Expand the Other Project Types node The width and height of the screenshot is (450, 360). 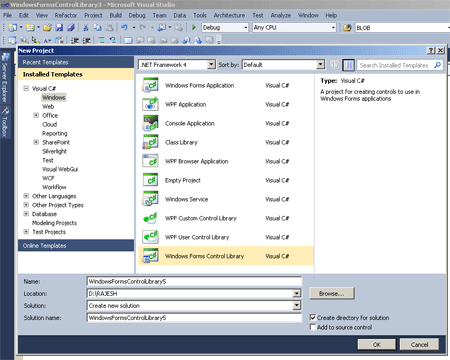point(26,205)
